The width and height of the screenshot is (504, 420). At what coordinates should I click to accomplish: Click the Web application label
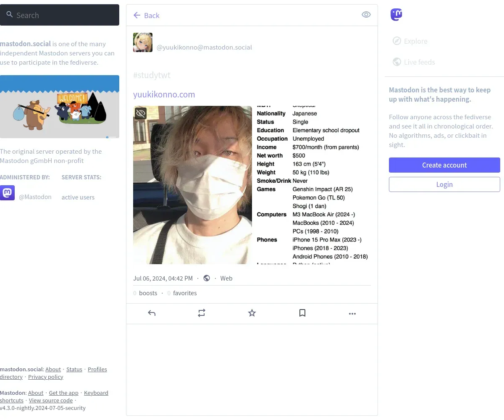click(x=226, y=278)
